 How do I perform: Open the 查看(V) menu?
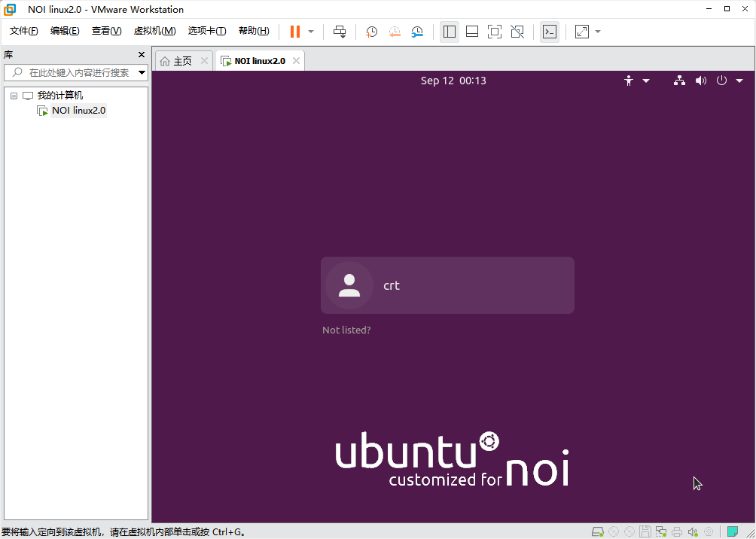point(107,32)
